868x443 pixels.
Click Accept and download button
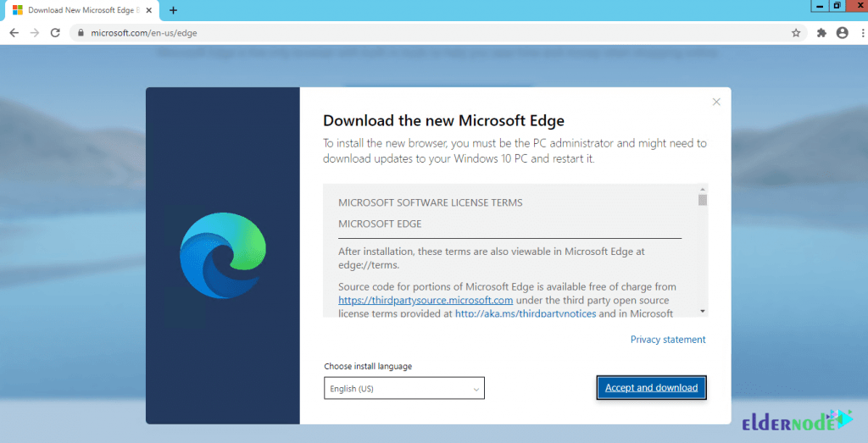pos(652,388)
